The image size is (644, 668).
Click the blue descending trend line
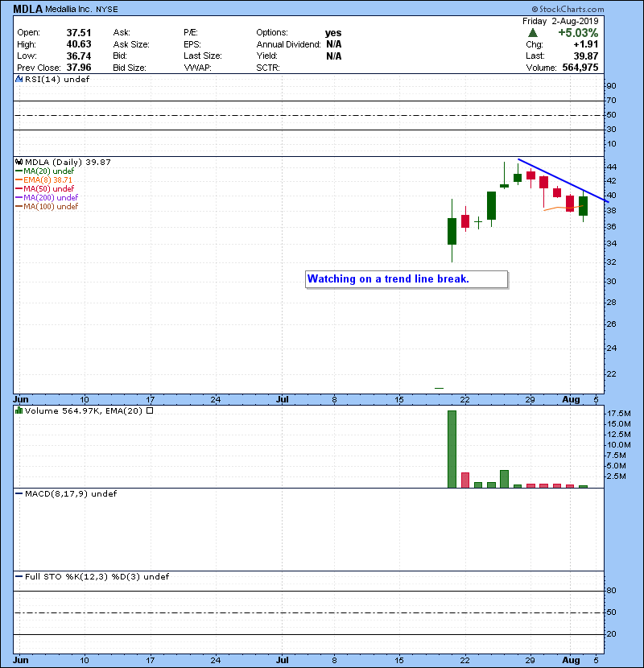[x=563, y=180]
